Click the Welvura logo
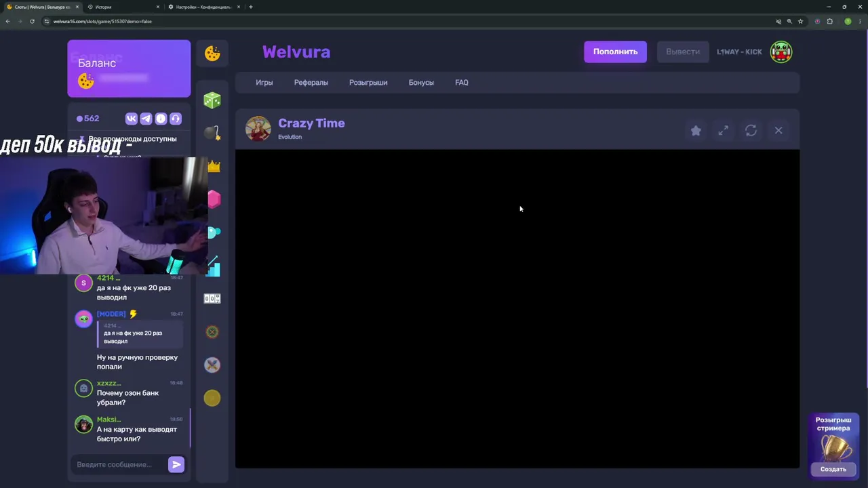Screen dimensions: 868x488 [x=296, y=52]
